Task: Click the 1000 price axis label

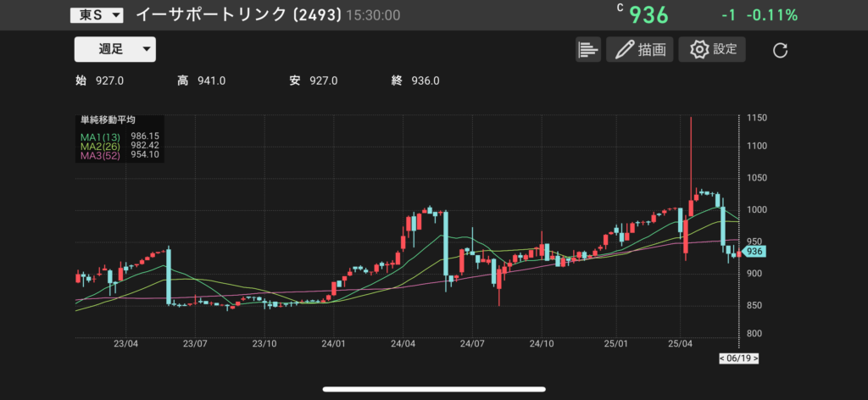Action: 755,210
